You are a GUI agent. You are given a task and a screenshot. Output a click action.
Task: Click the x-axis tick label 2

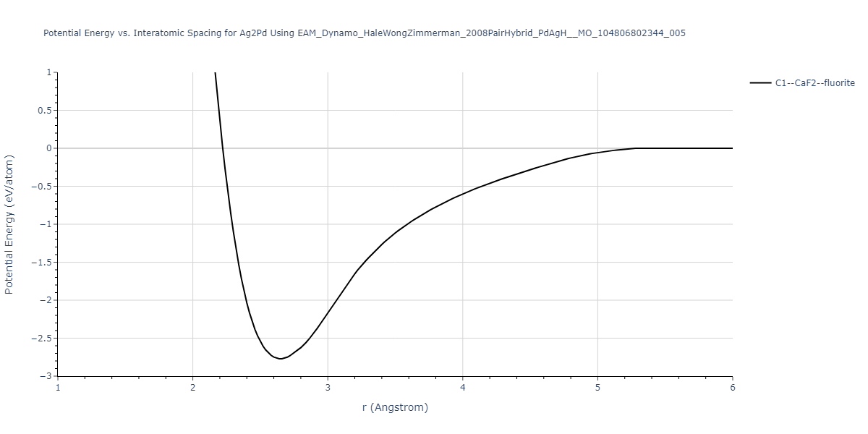(x=192, y=388)
